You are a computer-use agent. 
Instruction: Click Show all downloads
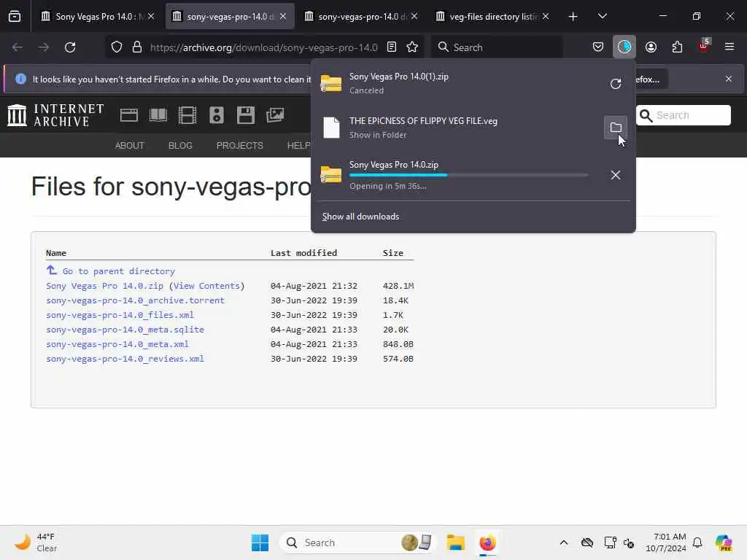(360, 217)
